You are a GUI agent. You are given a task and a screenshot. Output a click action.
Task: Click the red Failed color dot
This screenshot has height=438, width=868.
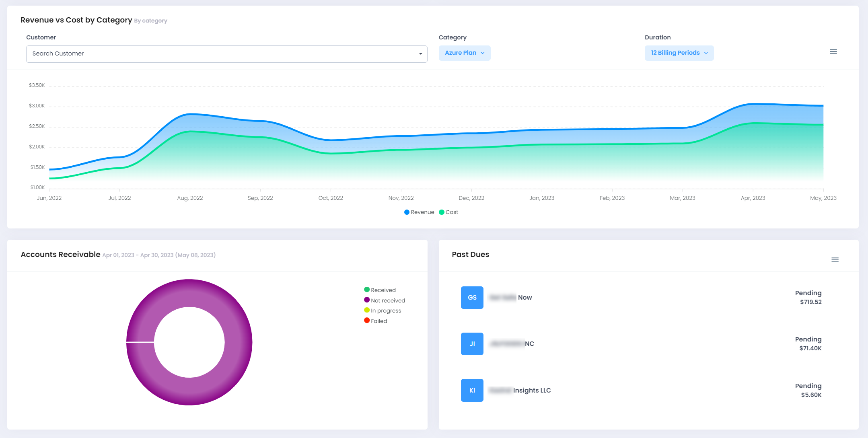coord(367,321)
